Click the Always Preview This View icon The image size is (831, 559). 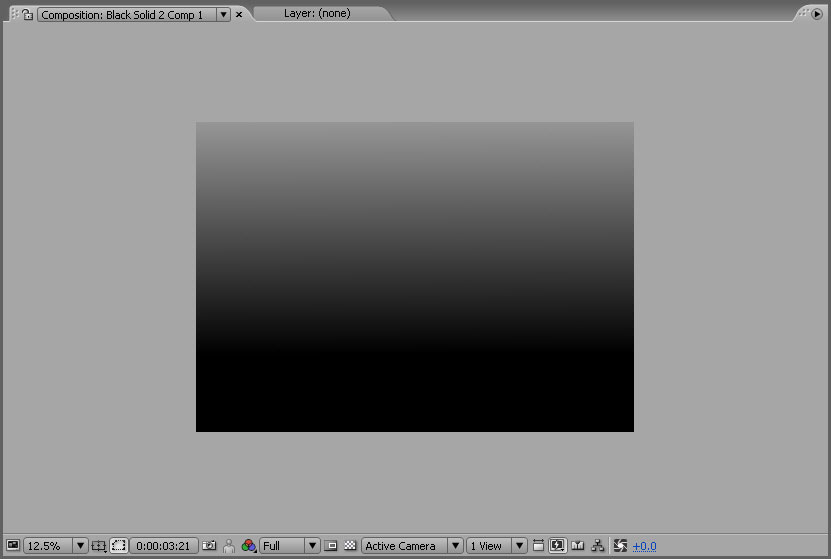[x=13, y=545]
